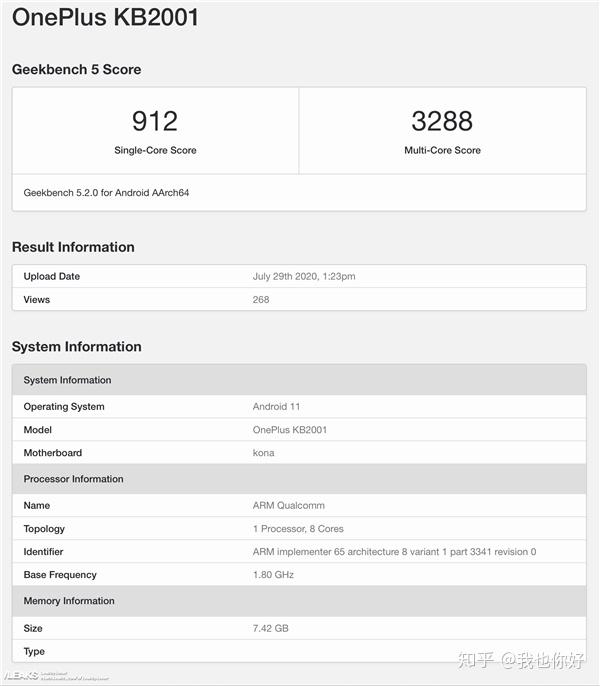Click the Zhihu watermark in bottom corner

(x=521, y=660)
